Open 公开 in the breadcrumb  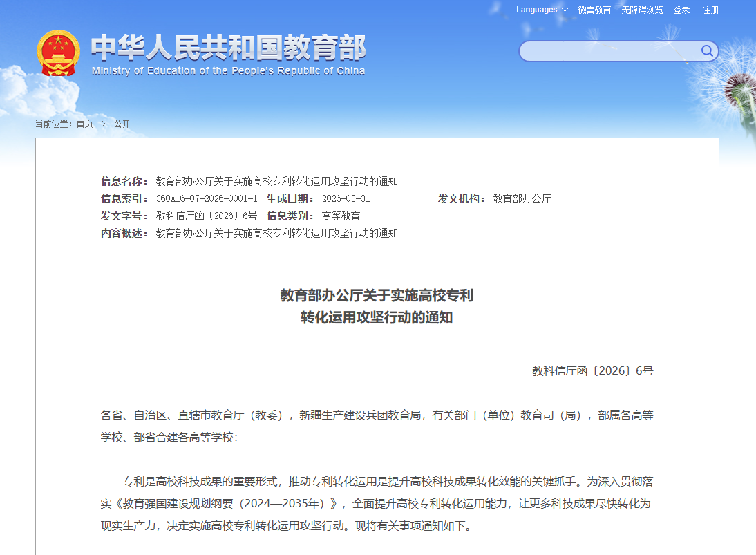122,124
